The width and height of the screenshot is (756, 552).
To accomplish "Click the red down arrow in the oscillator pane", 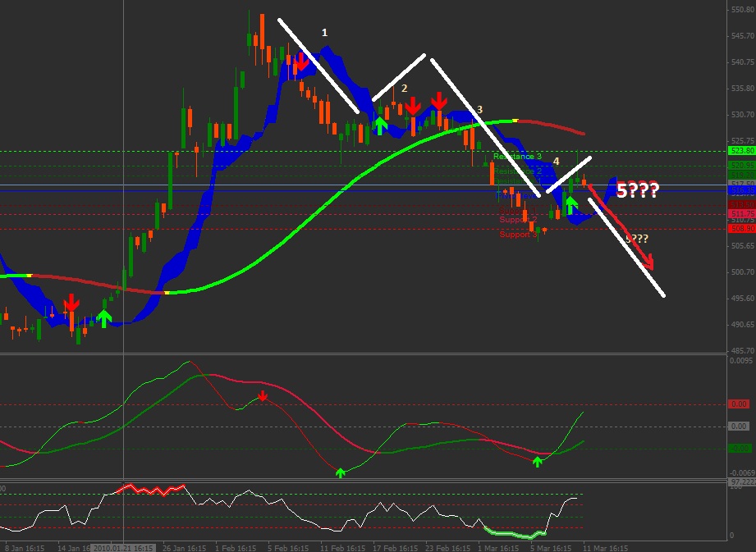I will tap(263, 396).
